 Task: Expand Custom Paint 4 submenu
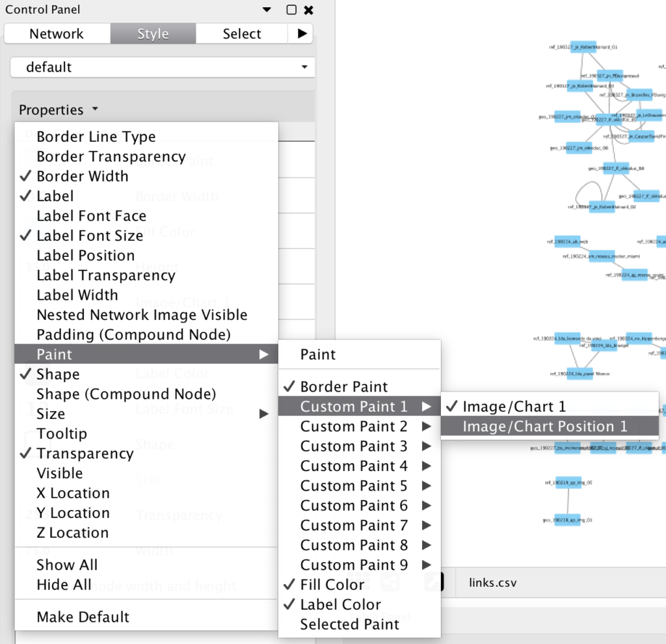[x=359, y=466]
